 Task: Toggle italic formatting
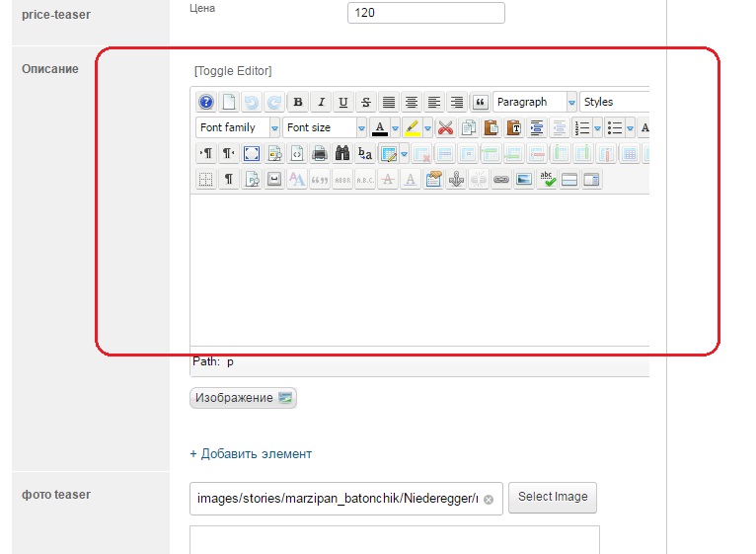[x=320, y=102]
